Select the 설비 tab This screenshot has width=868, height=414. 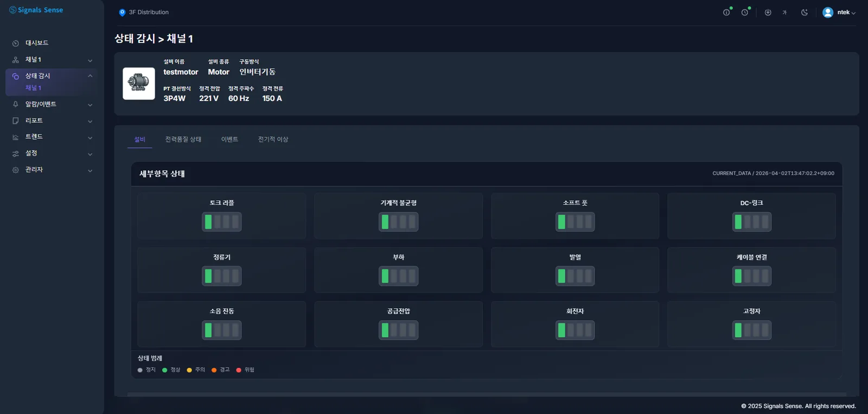click(x=140, y=139)
